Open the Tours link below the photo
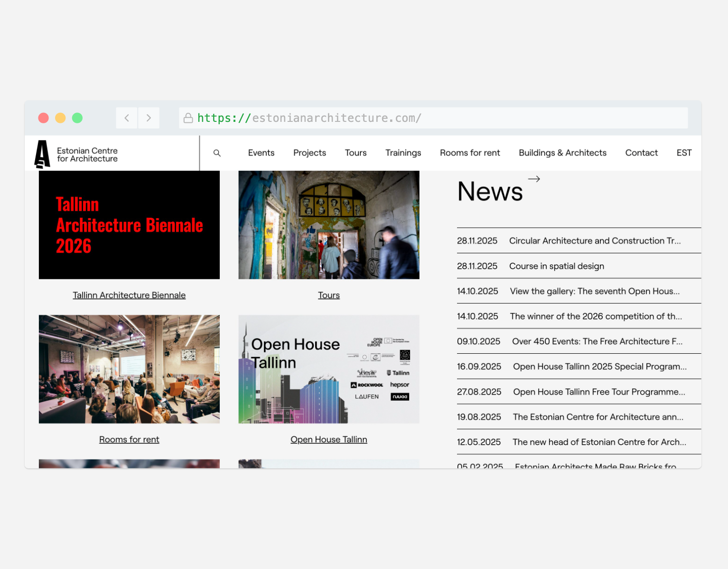728x569 pixels. pos(329,295)
